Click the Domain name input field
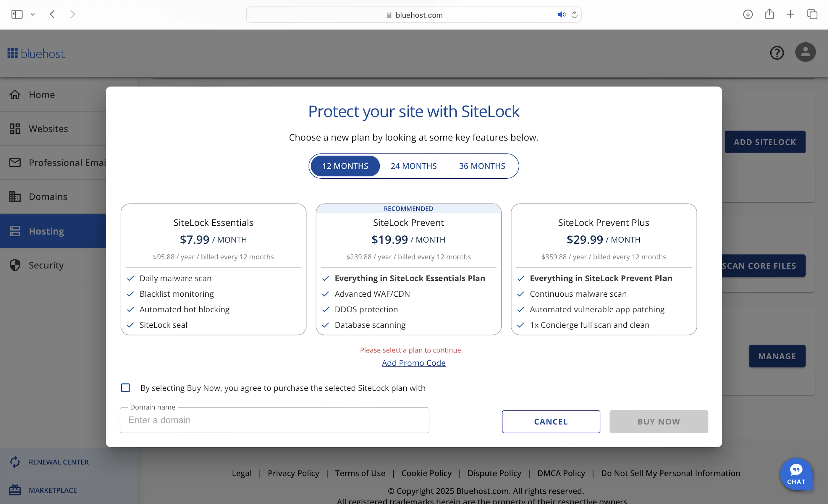This screenshot has width=828, height=504. 274,420
